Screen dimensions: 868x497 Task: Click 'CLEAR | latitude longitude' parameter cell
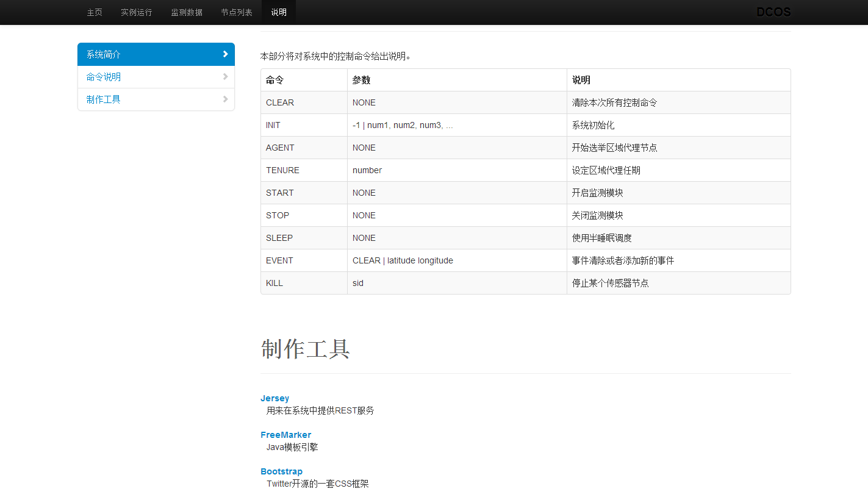(457, 260)
